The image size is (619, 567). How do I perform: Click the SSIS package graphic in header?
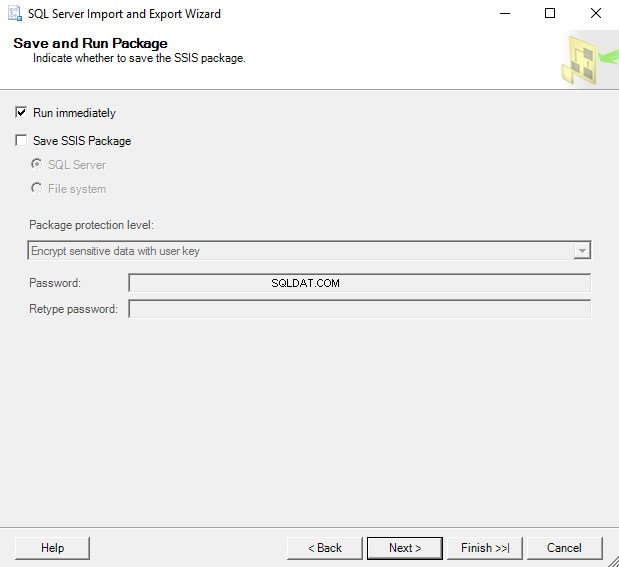589,59
